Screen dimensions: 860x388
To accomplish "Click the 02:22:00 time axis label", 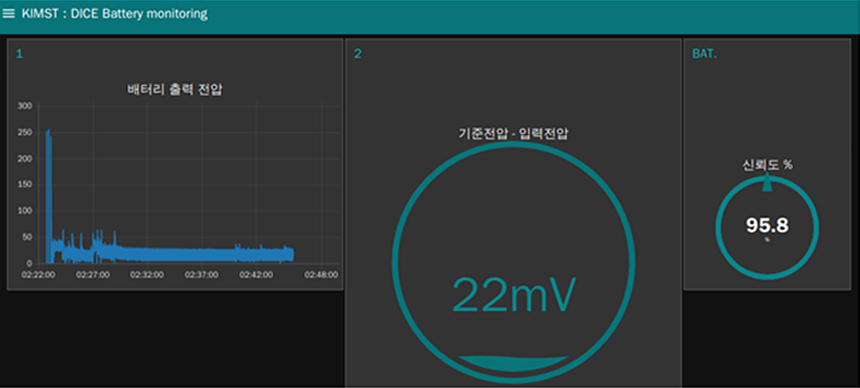I will tap(38, 274).
